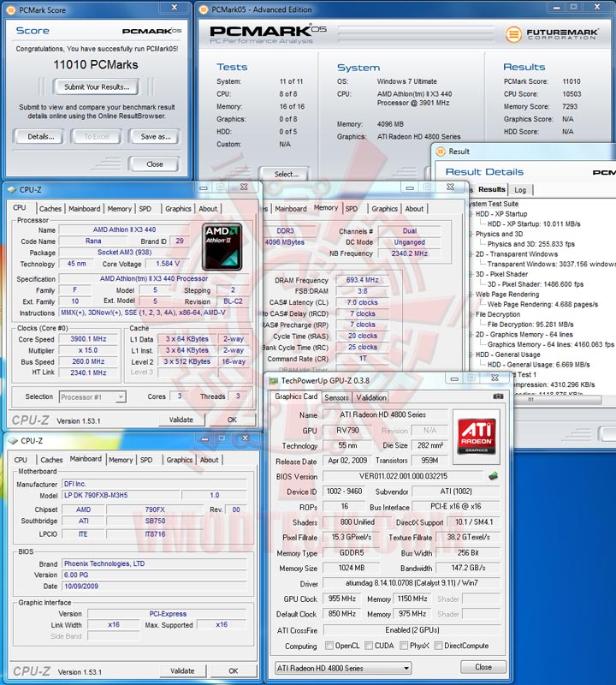Click the GPU Clock 955 MHz field

point(342,599)
